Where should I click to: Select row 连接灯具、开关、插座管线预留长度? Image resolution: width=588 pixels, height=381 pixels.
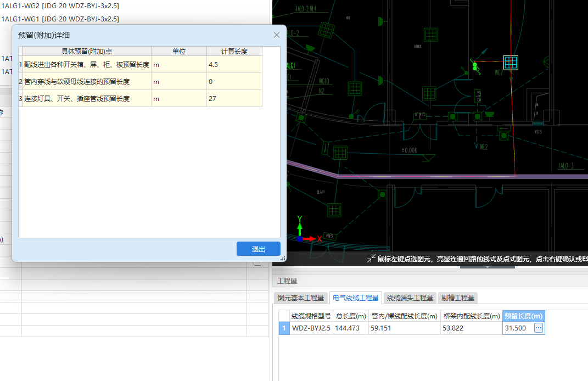140,99
